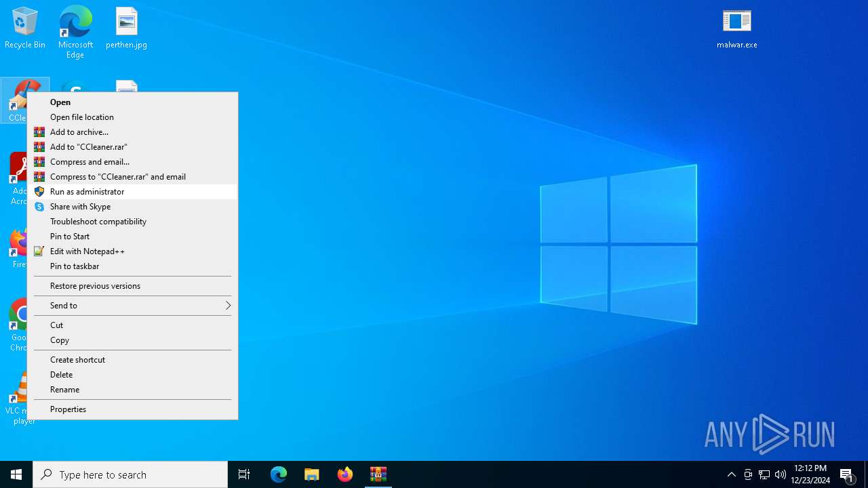The height and width of the screenshot is (488, 868).
Task: Select Add to "CCleaner.rar"
Action: click(x=132, y=147)
